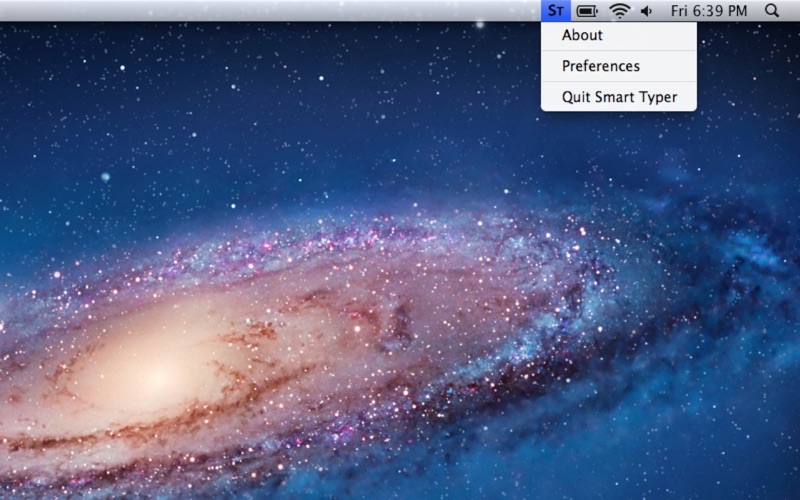Search the Mac using the Spotlight icon
800x500 pixels.
click(771, 11)
